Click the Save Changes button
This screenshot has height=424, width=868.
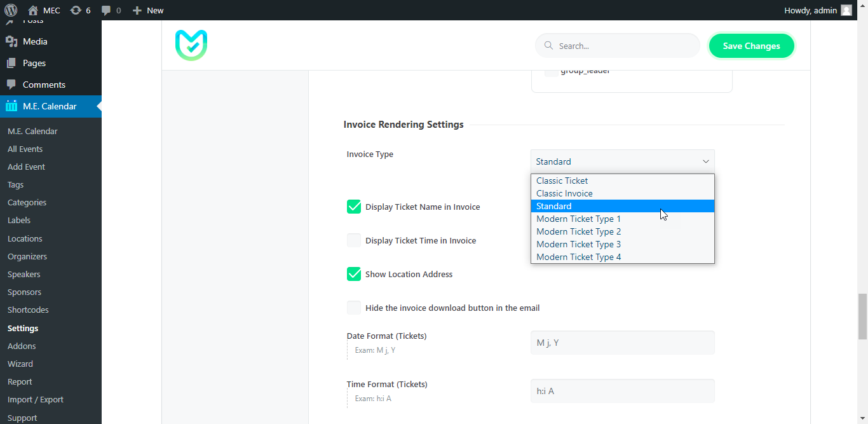click(x=751, y=46)
